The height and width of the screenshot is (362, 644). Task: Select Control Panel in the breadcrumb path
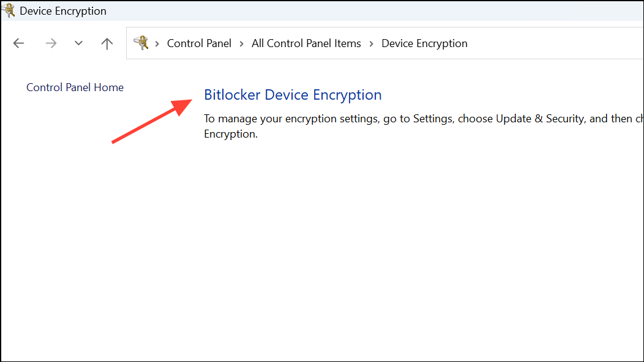click(199, 43)
